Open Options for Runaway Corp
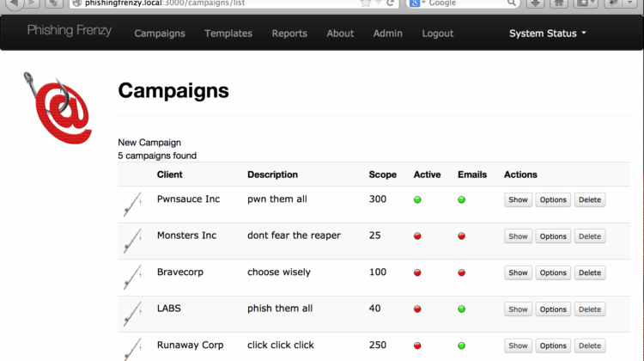 point(553,346)
